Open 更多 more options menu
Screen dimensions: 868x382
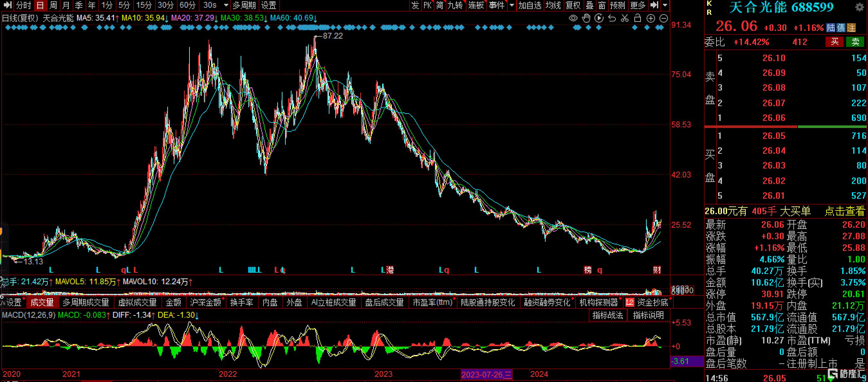(x=638, y=5)
